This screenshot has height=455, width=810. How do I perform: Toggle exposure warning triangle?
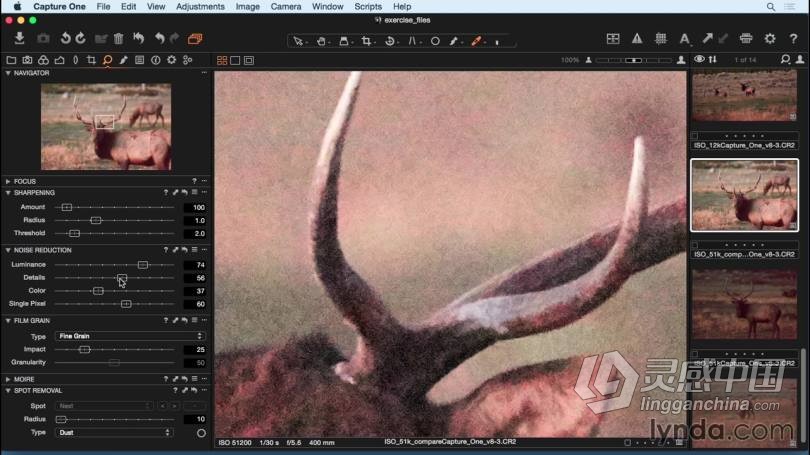[637, 39]
